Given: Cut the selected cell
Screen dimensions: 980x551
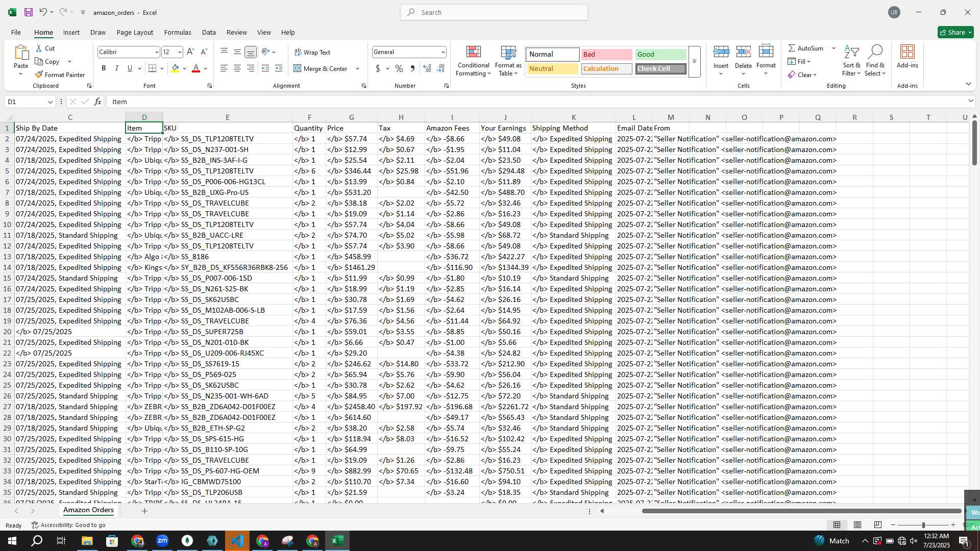Looking at the screenshot, I should 45,48.
